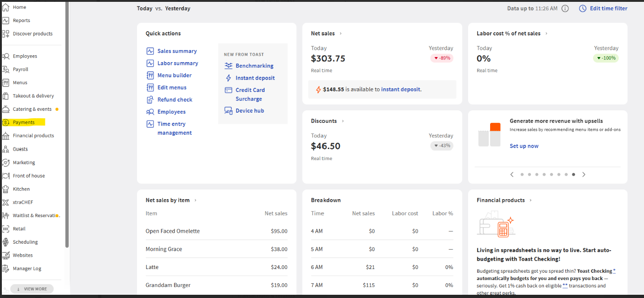Go to next upsell carousel slide

pyautogui.click(x=584, y=174)
